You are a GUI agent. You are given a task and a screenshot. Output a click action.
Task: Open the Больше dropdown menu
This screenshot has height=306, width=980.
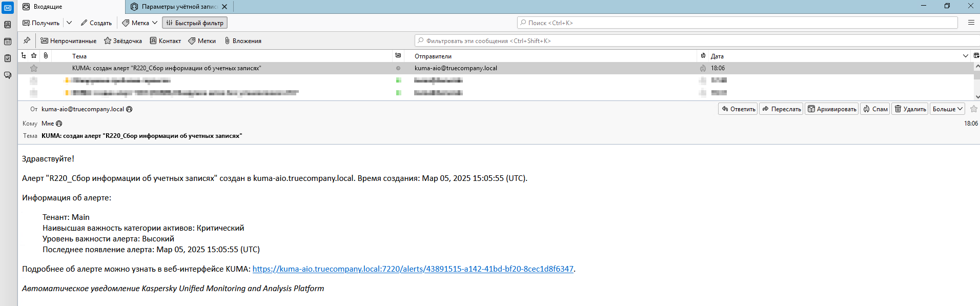click(947, 109)
